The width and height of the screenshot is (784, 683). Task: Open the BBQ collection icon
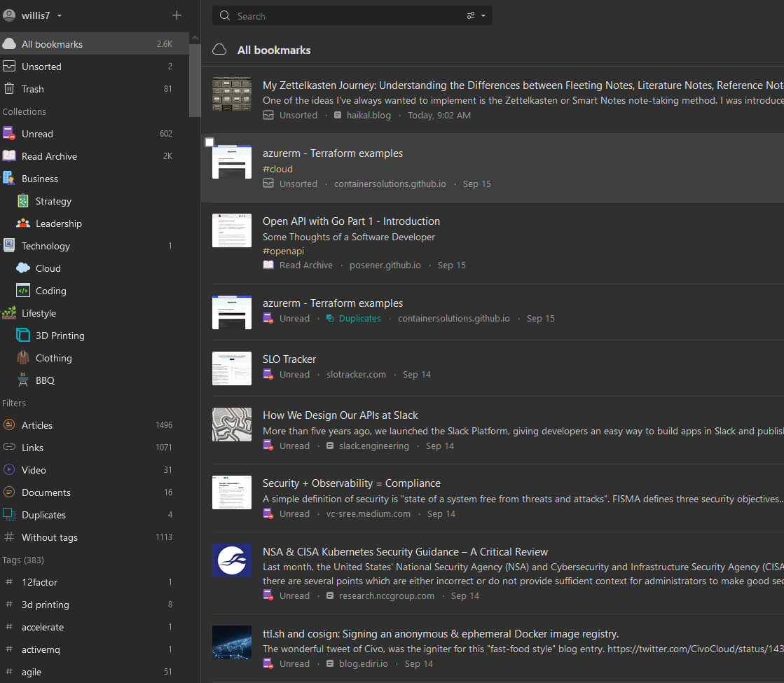[x=23, y=380]
